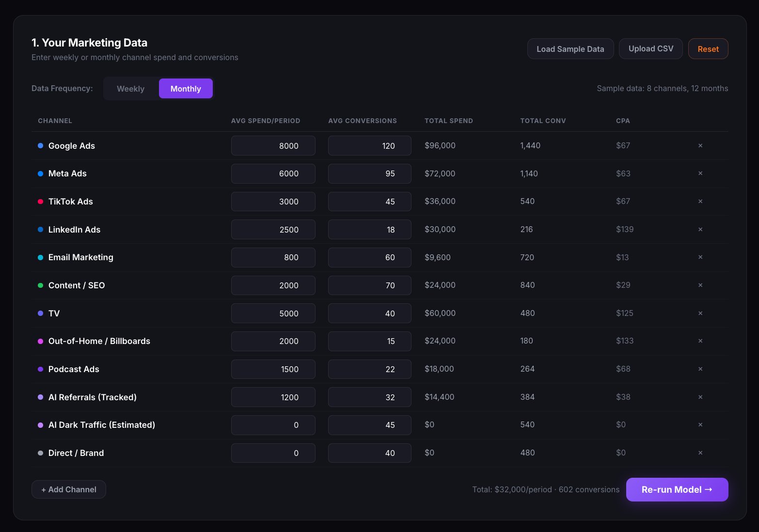Click the Google Ads blue color dot
Viewport: 759px width, 532px height.
[41, 145]
